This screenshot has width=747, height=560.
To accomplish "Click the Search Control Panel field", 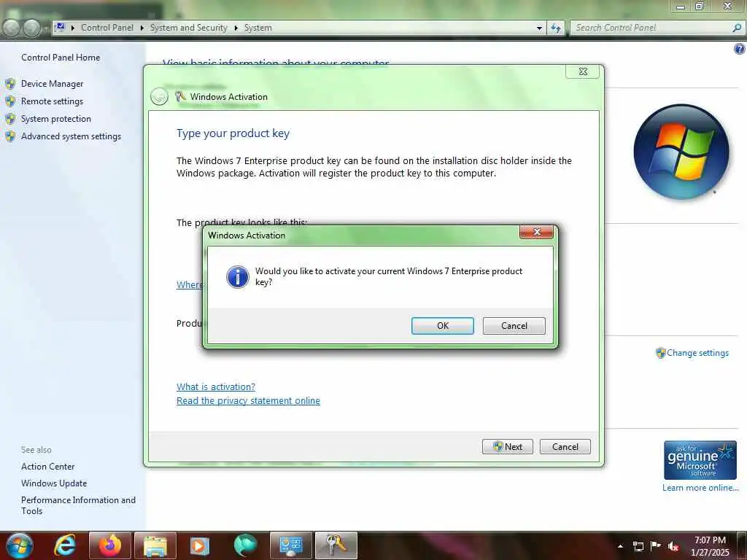I will [651, 28].
